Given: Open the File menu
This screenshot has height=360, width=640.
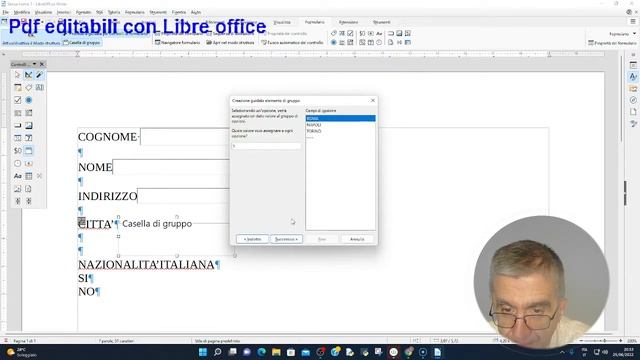Looking at the screenshot, I should (5, 12).
